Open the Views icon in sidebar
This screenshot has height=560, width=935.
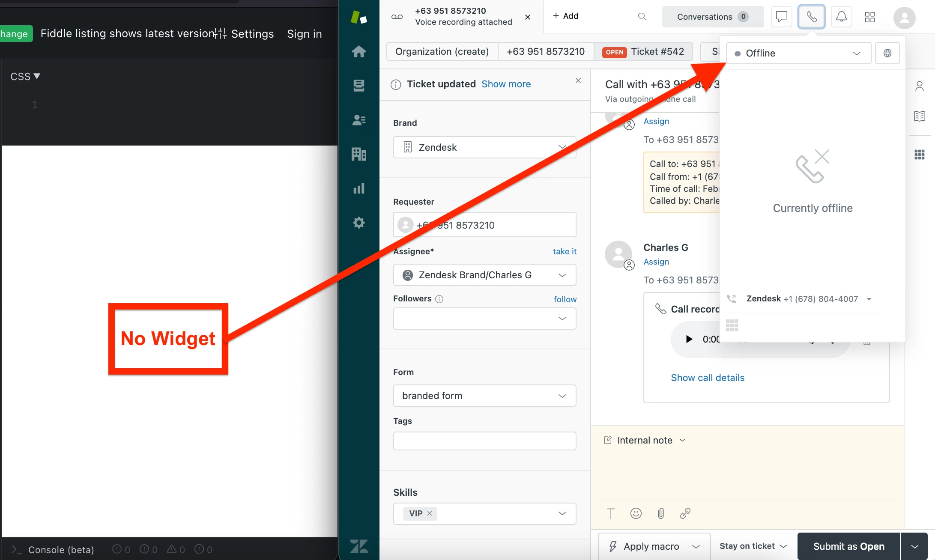[x=358, y=86]
